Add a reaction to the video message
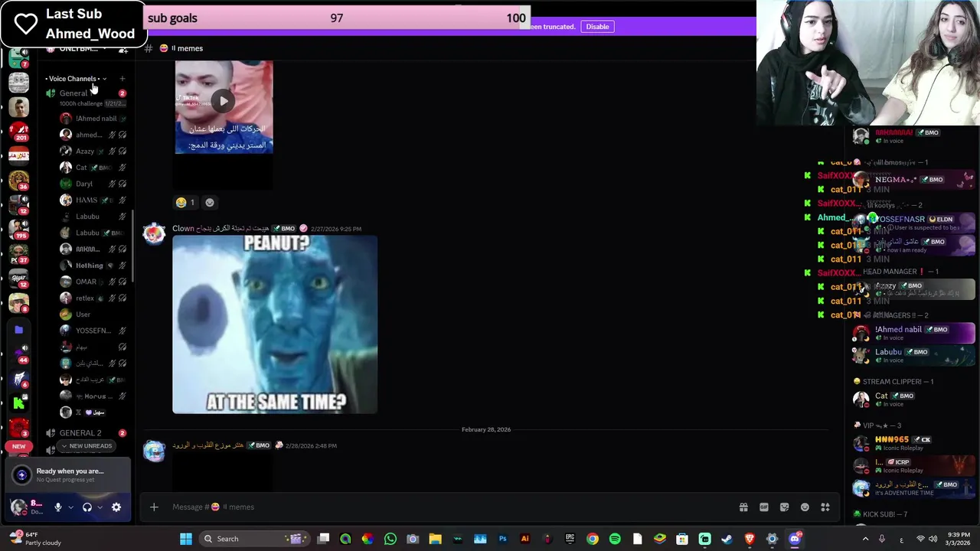 tap(210, 202)
